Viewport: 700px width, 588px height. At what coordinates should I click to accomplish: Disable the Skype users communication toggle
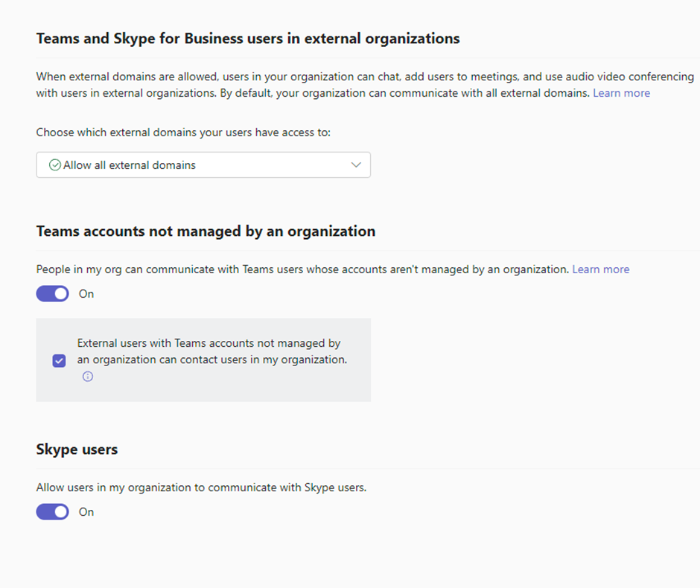point(53,512)
